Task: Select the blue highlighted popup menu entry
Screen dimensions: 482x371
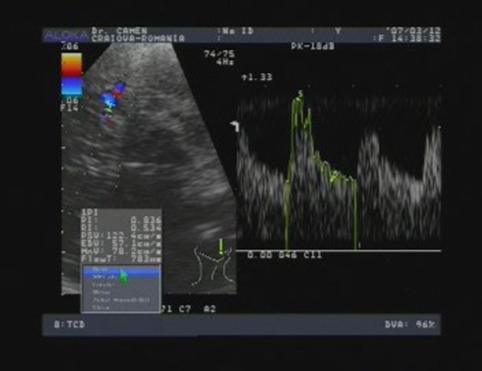Action: [122, 274]
